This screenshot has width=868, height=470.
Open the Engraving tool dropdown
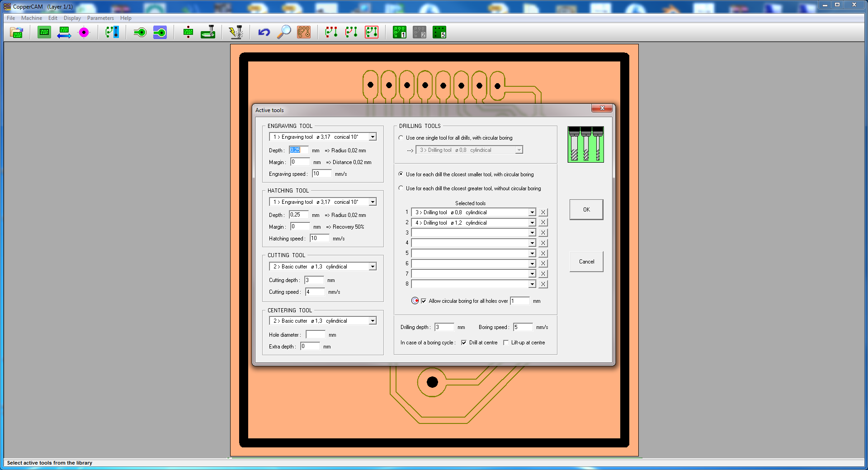coord(373,137)
